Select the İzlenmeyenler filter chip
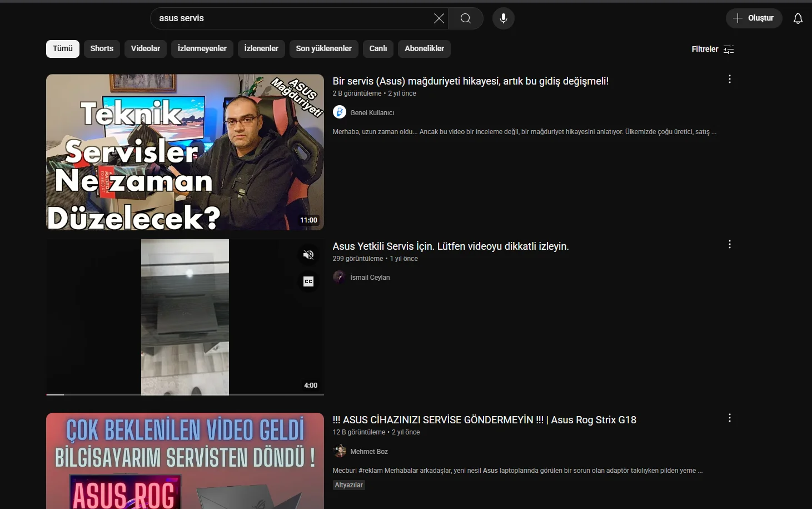812x509 pixels. click(202, 49)
